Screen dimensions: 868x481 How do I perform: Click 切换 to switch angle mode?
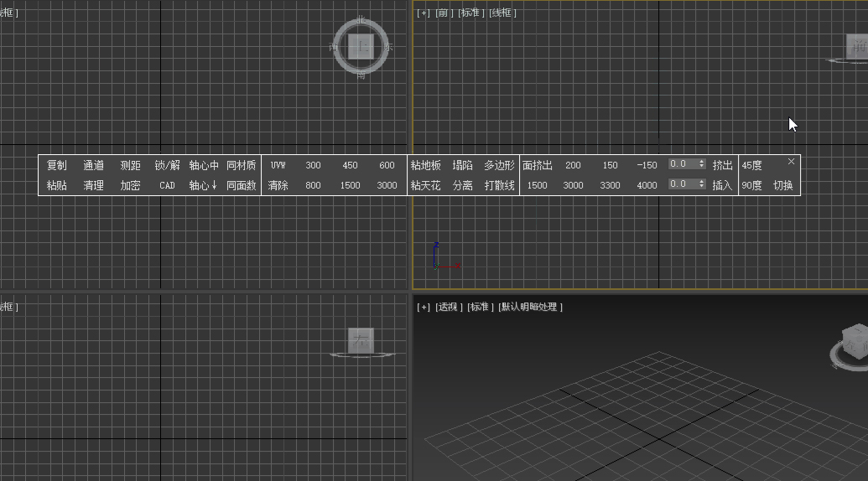[782, 185]
